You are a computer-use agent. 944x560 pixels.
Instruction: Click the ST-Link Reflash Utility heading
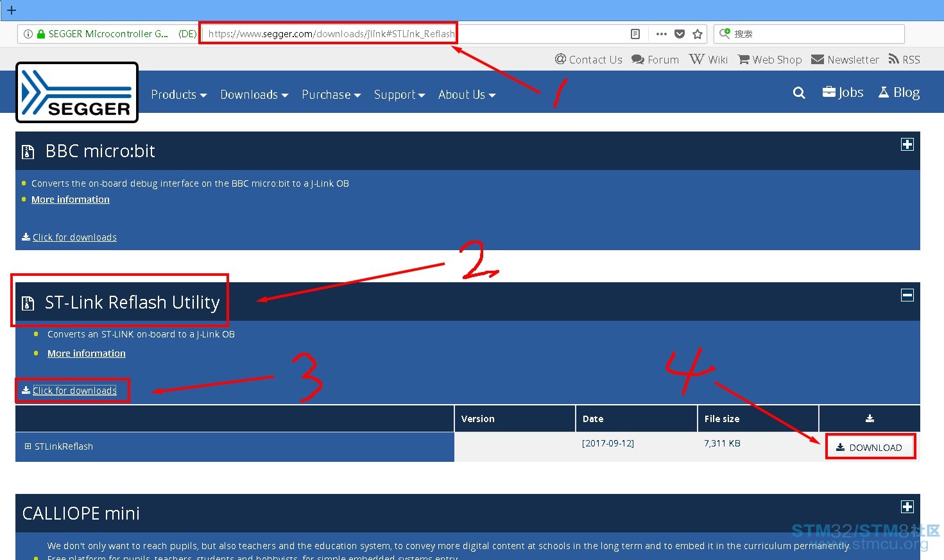132,303
